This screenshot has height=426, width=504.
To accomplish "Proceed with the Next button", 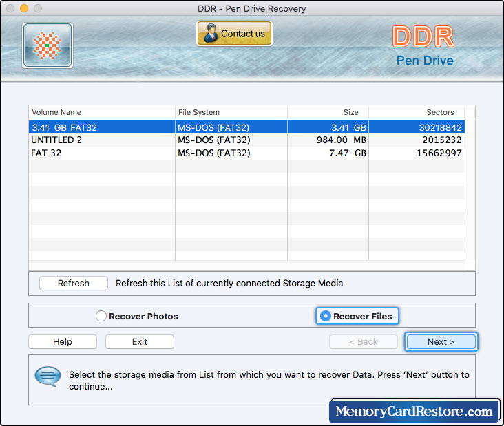I will coord(441,341).
